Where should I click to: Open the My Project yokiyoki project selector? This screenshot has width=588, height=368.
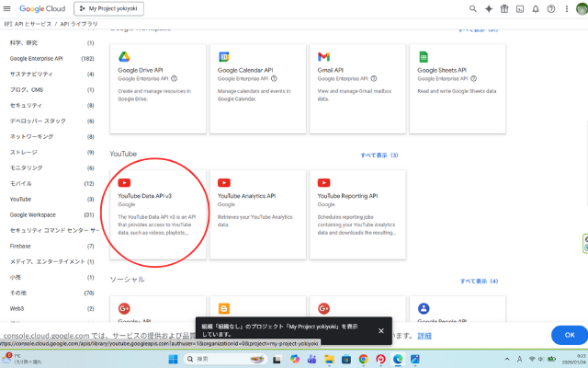pyautogui.click(x=116, y=8)
